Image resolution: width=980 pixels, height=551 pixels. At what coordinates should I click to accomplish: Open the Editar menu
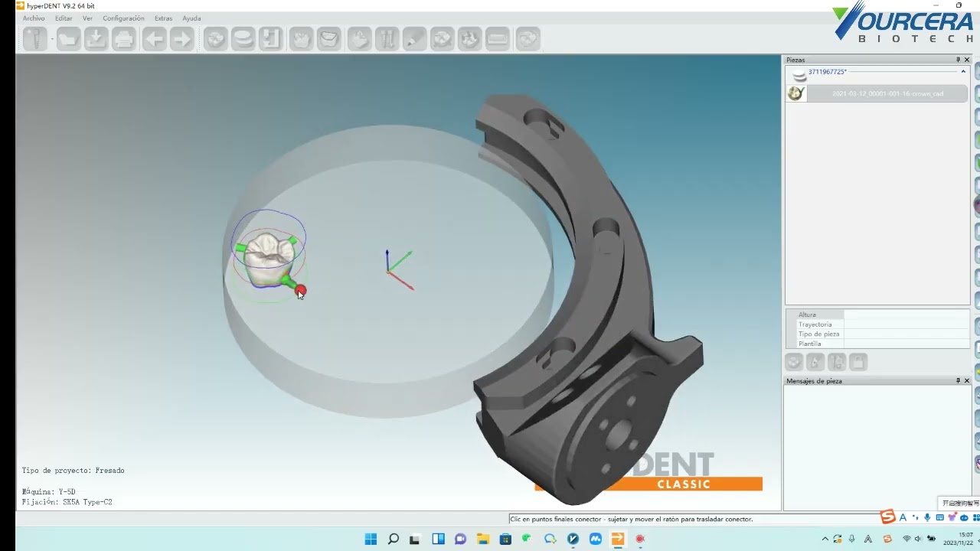[x=64, y=18]
